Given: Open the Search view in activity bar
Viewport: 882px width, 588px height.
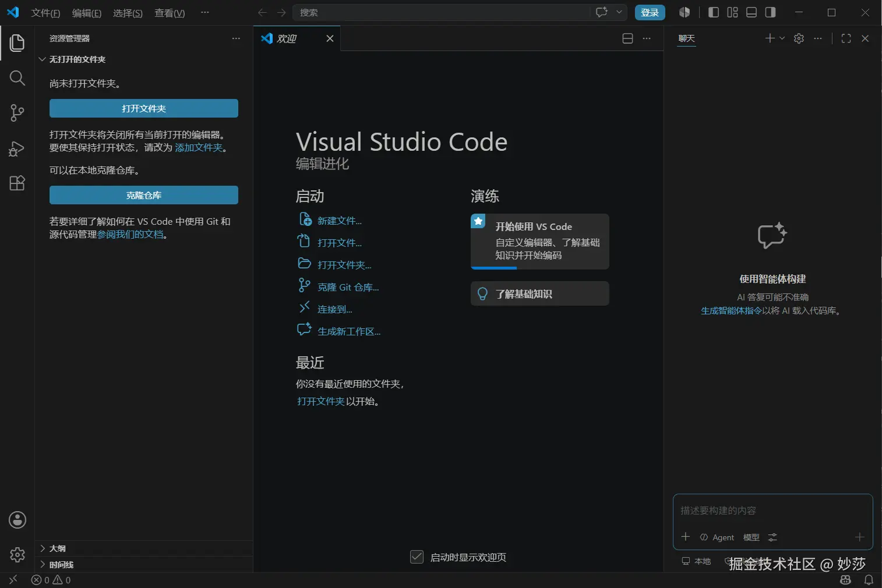Looking at the screenshot, I should (17, 78).
